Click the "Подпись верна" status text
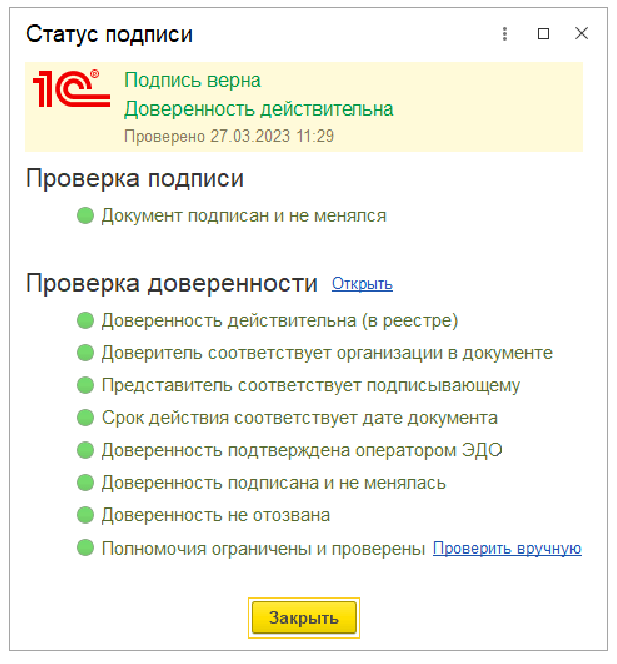Screen dimensions: 617x664 192,80
